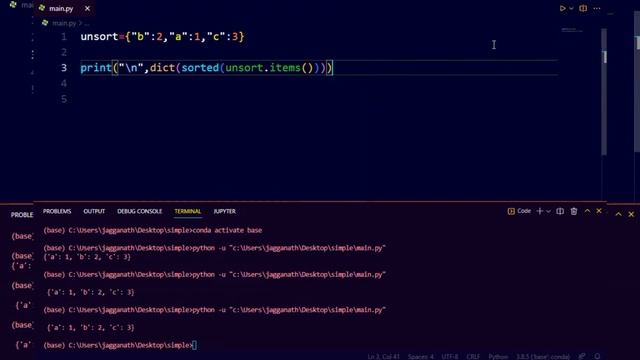Click the first terminal output {'a': 1, 'b': 2, 'c': 3}
The width and height of the screenshot is (640, 360).
87,257
